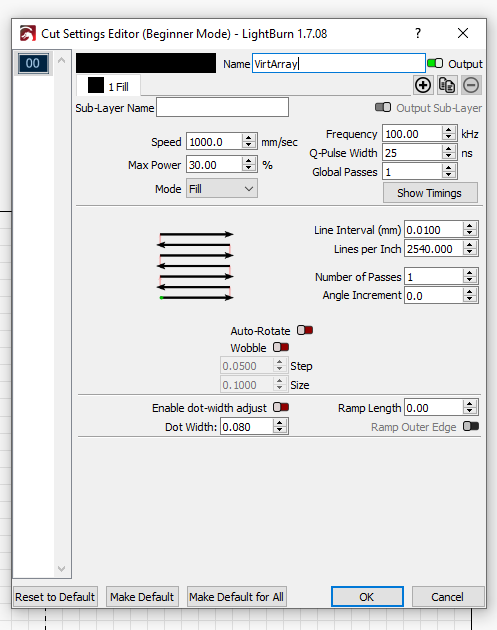Click the Show Timings button

(x=430, y=193)
